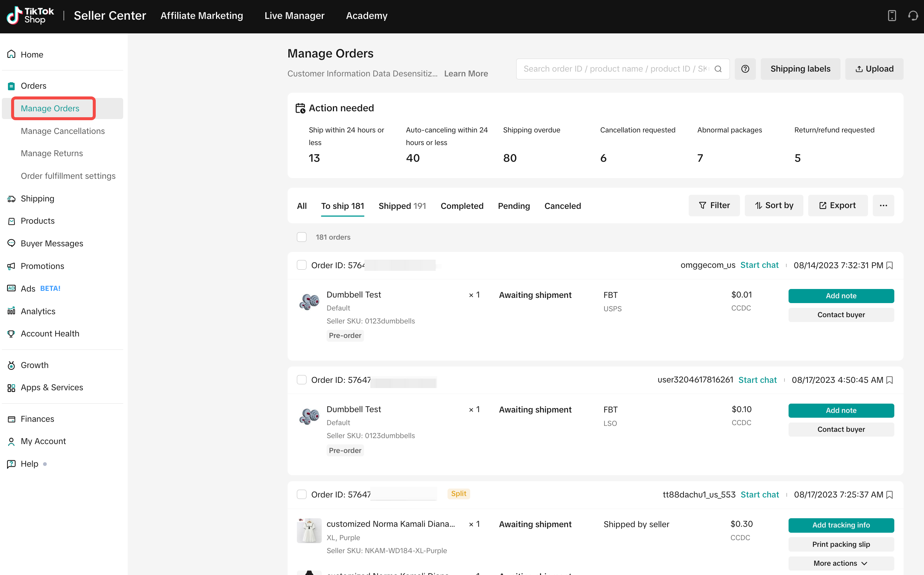Click the Promotions sidebar icon
Screen dimensions: 924x575
click(11, 266)
